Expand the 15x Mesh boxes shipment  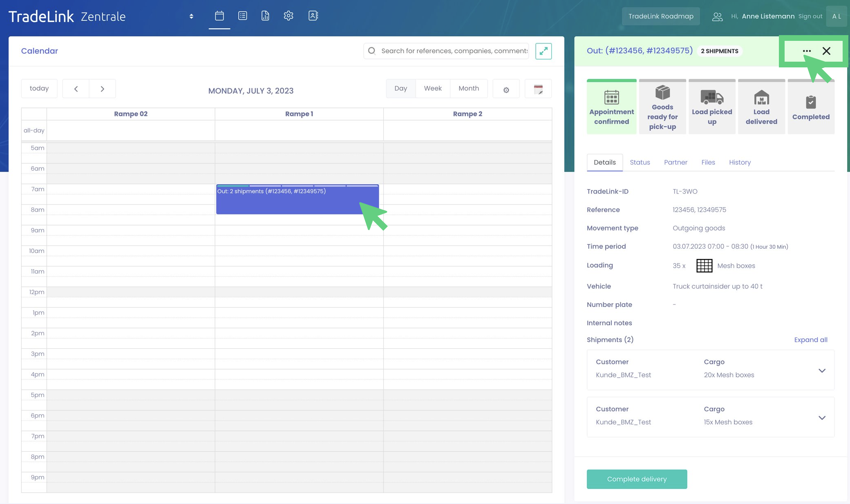(822, 417)
